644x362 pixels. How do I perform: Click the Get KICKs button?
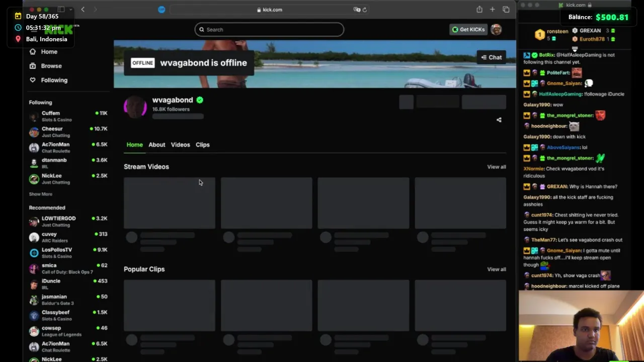(x=468, y=30)
